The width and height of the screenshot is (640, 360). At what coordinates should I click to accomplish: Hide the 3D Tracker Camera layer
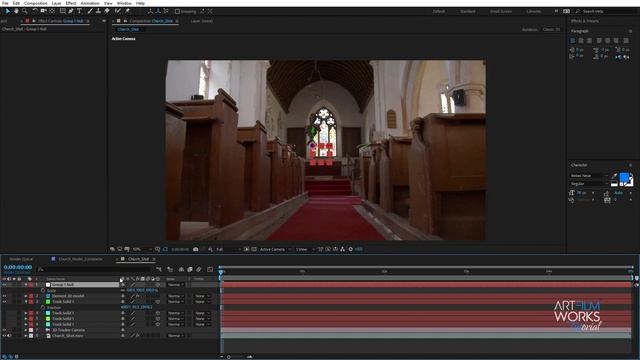click(4, 330)
